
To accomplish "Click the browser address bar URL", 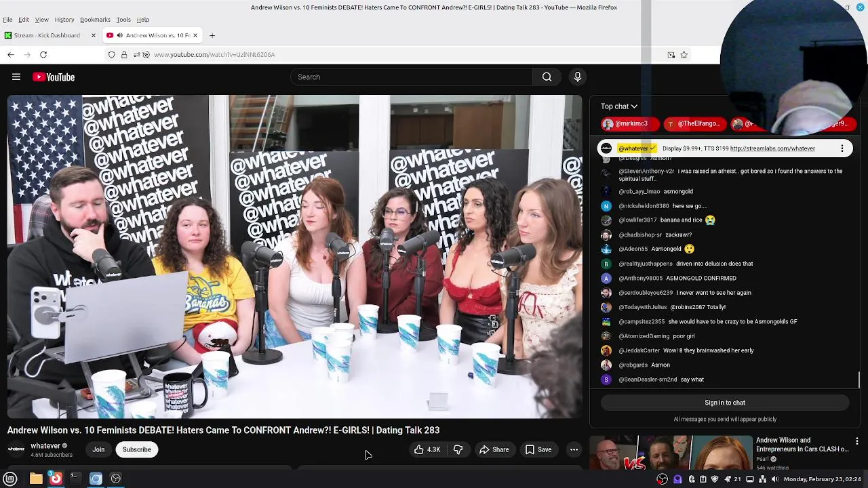I will click(x=214, y=54).
